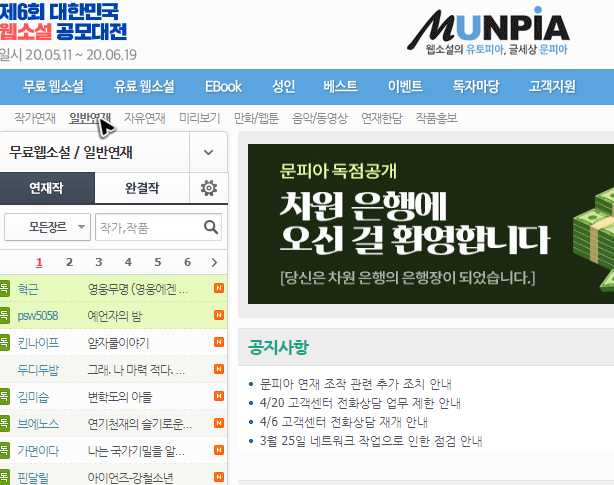The width and height of the screenshot is (614, 485).
Task: Open the novel 양자쿨이야기
Action: click(118, 343)
